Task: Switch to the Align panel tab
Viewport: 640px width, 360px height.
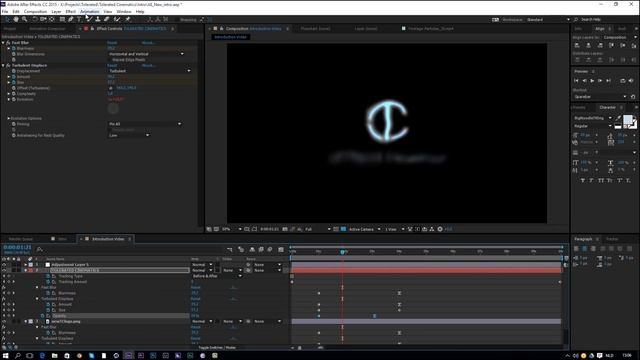Action: coord(600,29)
